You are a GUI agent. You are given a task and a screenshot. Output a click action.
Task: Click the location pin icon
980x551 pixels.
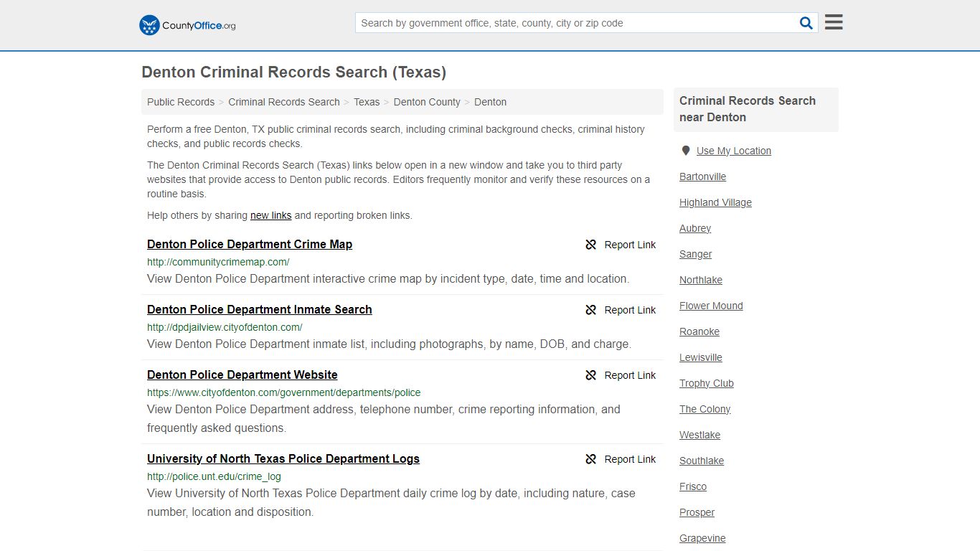(x=686, y=151)
